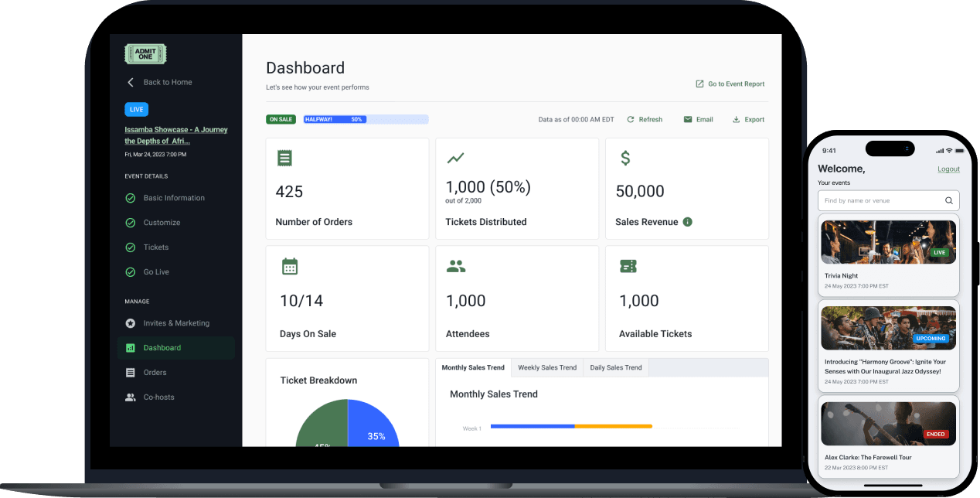Click the Dashboard chart icon in sidebar
The image size is (980, 498).
tap(131, 348)
